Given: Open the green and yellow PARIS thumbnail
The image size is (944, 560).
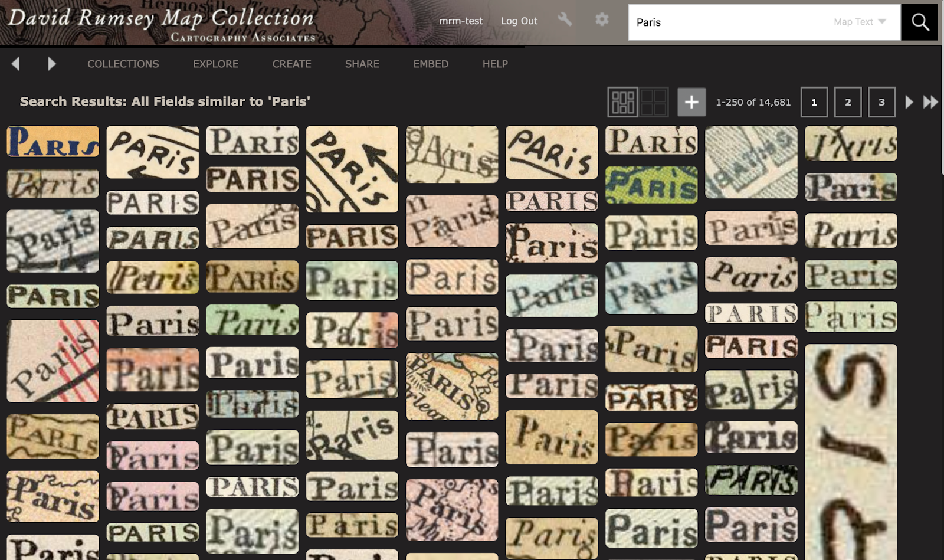Looking at the screenshot, I should point(651,185).
